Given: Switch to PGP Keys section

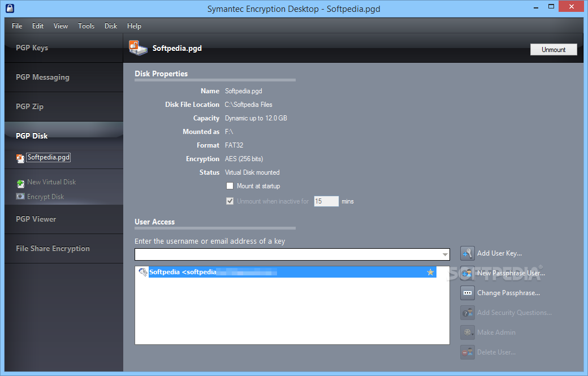Looking at the screenshot, I should tap(64, 47).
